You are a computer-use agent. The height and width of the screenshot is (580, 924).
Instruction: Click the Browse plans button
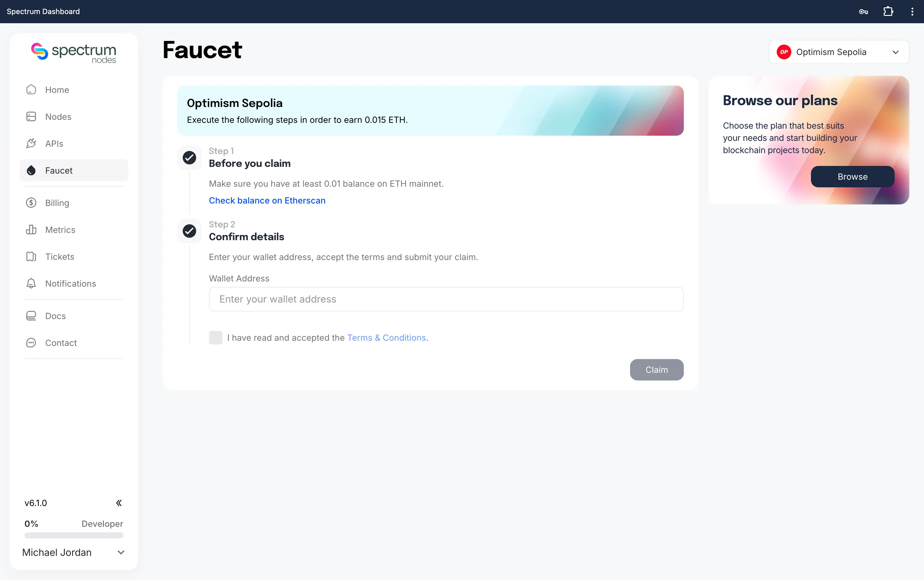(x=852, y=176)
